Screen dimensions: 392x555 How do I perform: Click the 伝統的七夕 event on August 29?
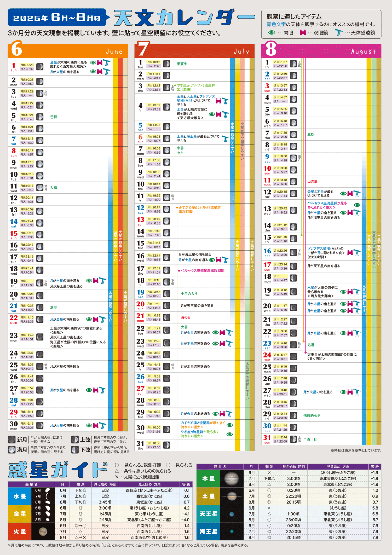312,415
